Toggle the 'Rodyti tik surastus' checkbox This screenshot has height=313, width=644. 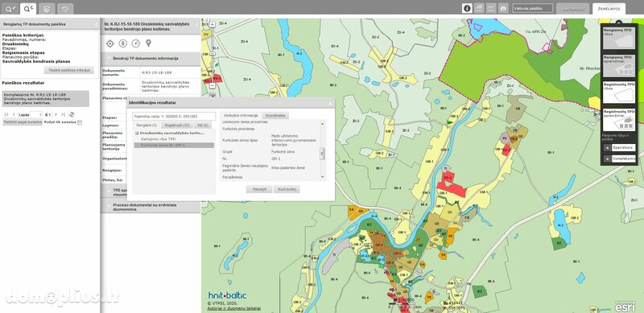[x=80, y=122]
